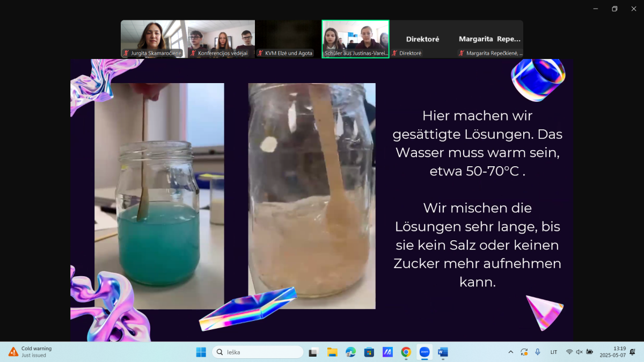
Task: Expand the hidden system tray icons chevron
Action: coord(510,352)
